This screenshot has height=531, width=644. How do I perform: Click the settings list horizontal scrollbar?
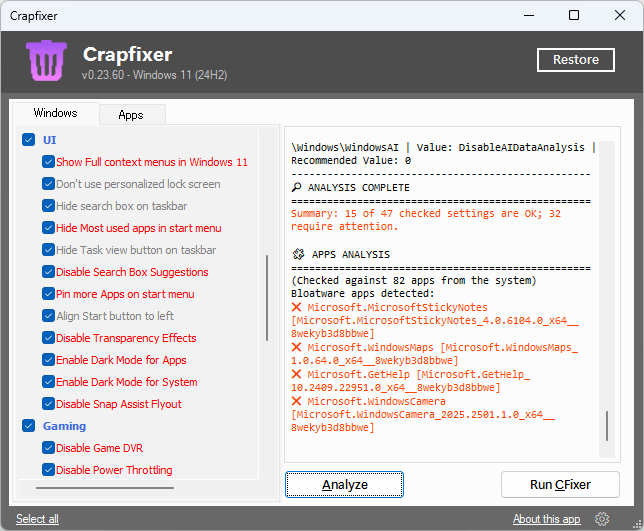105,488
